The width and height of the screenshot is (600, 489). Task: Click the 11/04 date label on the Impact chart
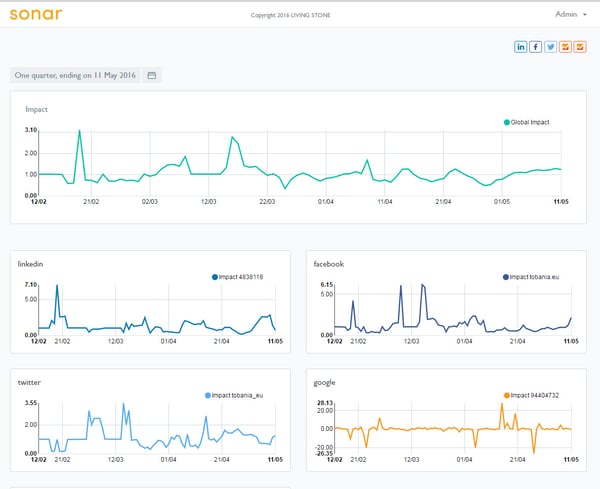point(385,202)
